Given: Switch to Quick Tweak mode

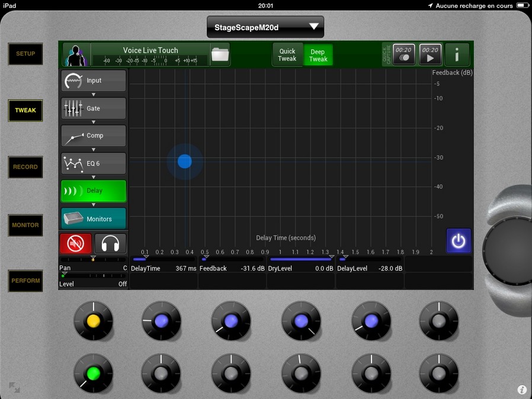Looking at the screenshot, I should [287, 55].
